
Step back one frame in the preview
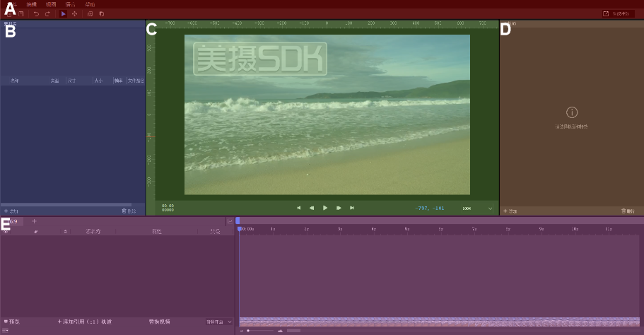coord(312,208)
